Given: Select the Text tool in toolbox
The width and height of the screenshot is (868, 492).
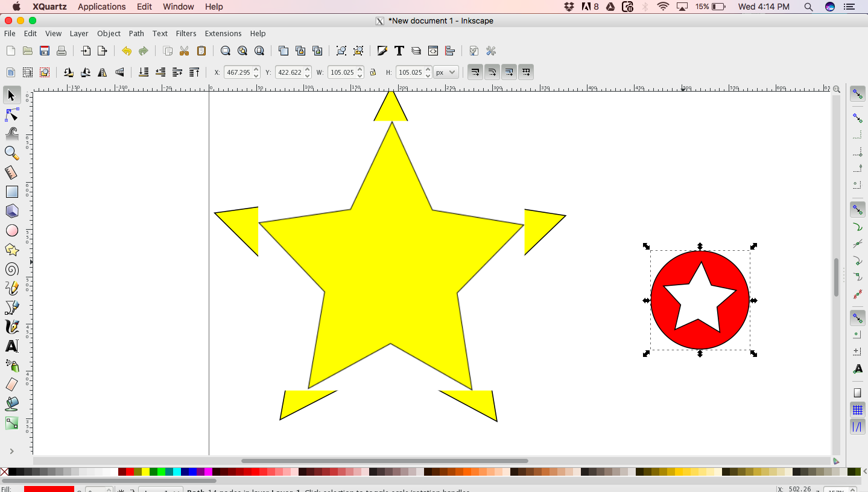Looking at the screenshot, I should tap(11, 346).
